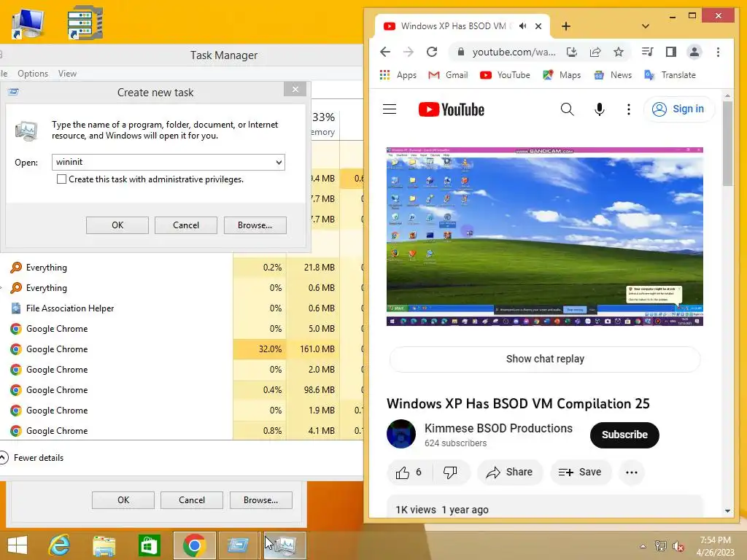
Task: Open the media control icon in Chrome toolbar
Action: click(648, 52)
